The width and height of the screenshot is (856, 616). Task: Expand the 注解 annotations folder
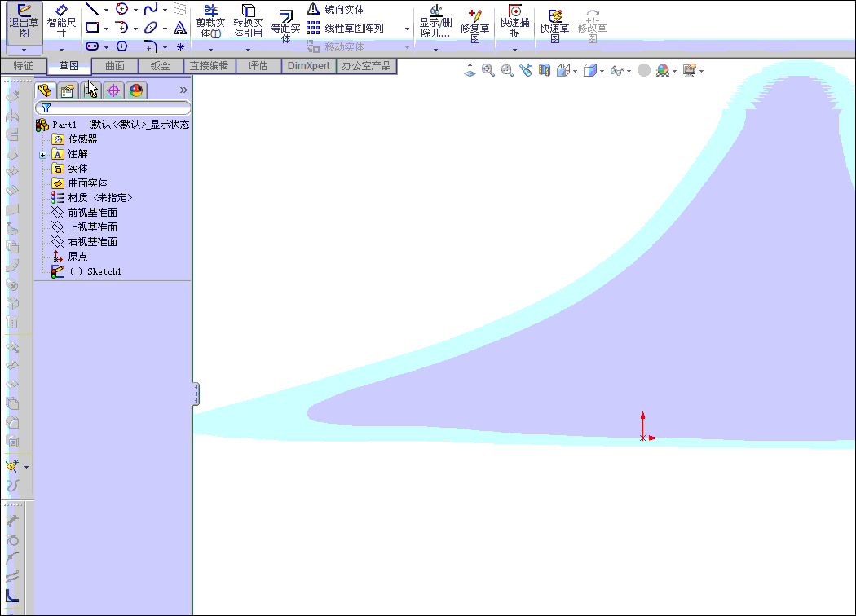pos(41,153)
